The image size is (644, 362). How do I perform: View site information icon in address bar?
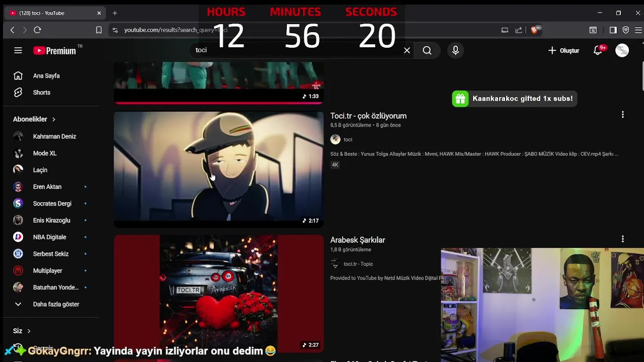pyautogui.click(x=115, y=30)
